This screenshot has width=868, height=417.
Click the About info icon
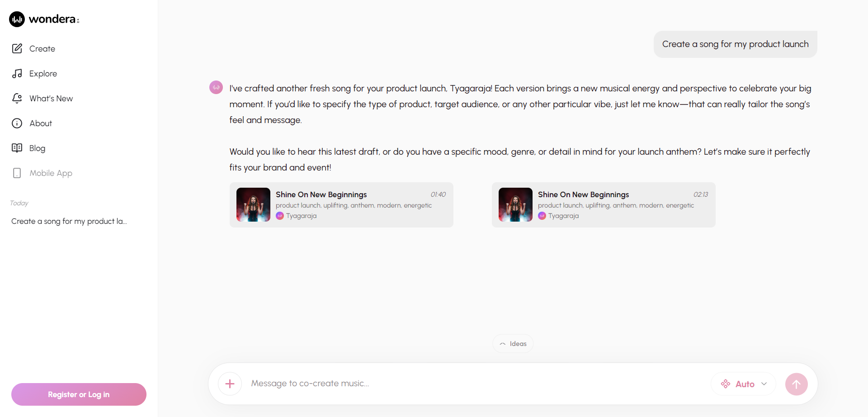pos(17,123)
